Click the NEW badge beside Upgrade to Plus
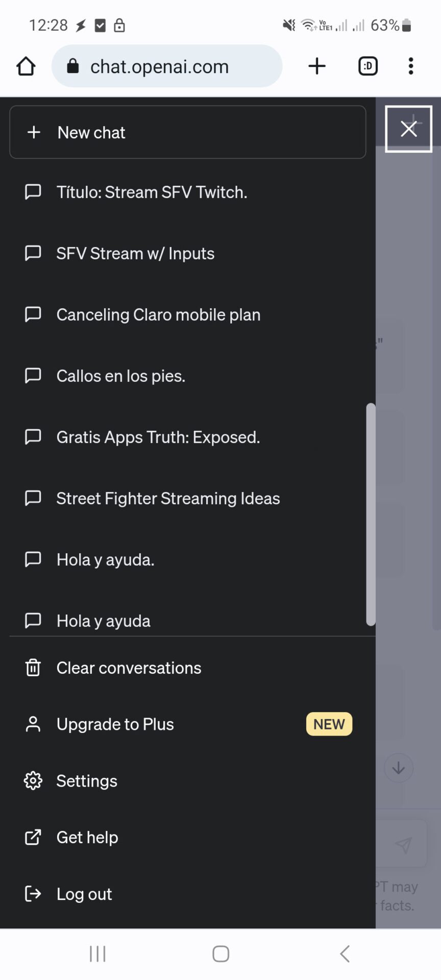The width and height of the screenshot is (441, 980). (x=329, y=724)
